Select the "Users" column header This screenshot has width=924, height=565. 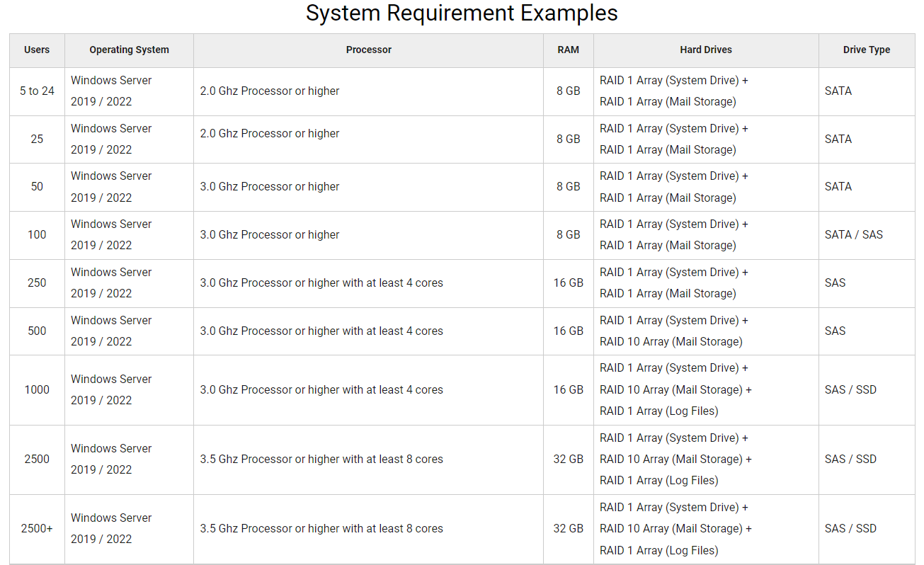[37, 50]
